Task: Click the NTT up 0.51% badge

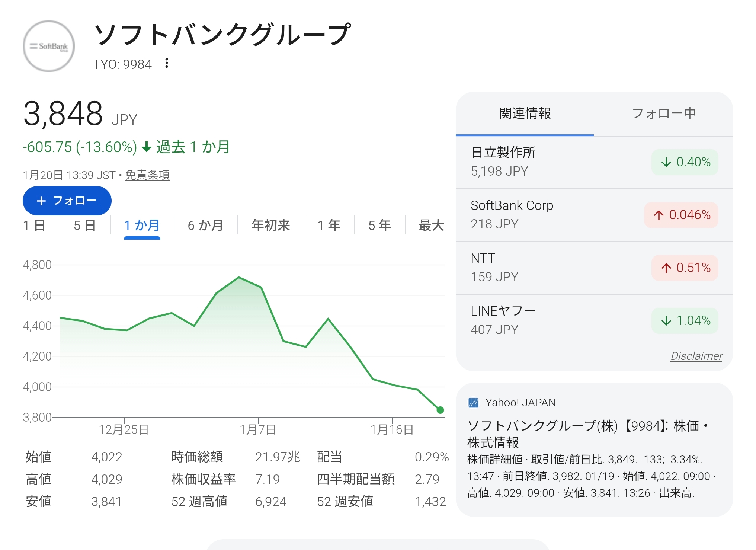Action: click(x=685, y=268)
